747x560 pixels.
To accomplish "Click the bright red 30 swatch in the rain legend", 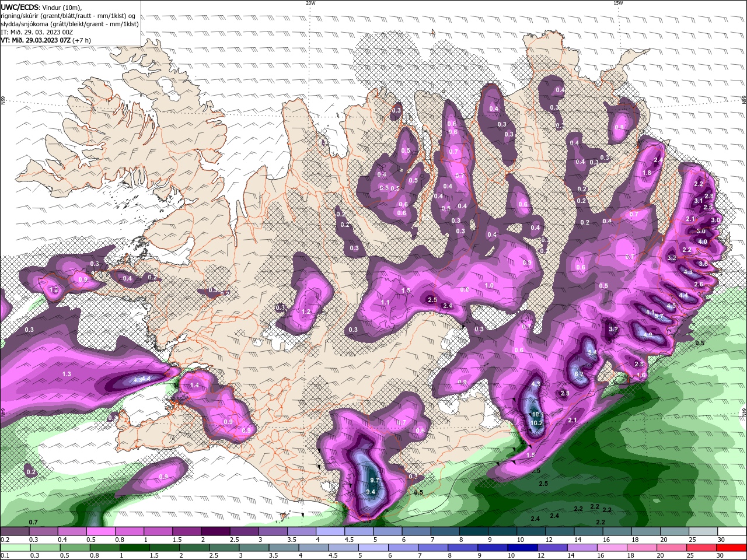I will [x=731, y=548].
